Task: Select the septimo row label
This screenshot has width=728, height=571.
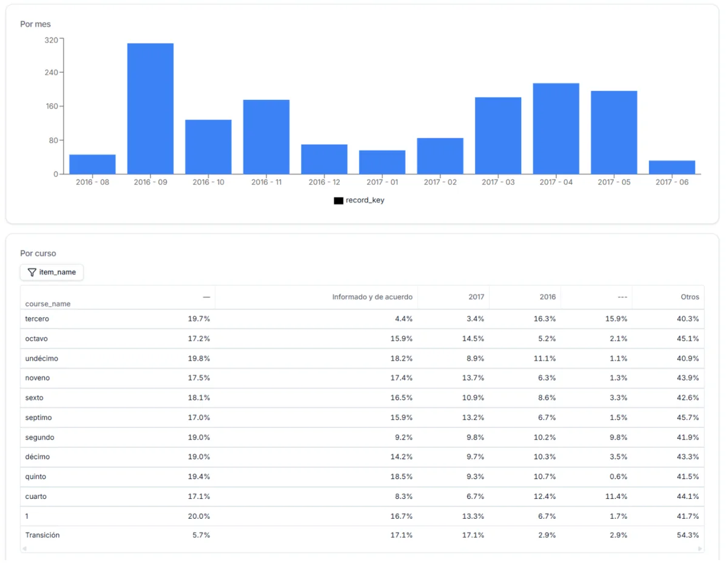Action: click(x=38, y=418)
